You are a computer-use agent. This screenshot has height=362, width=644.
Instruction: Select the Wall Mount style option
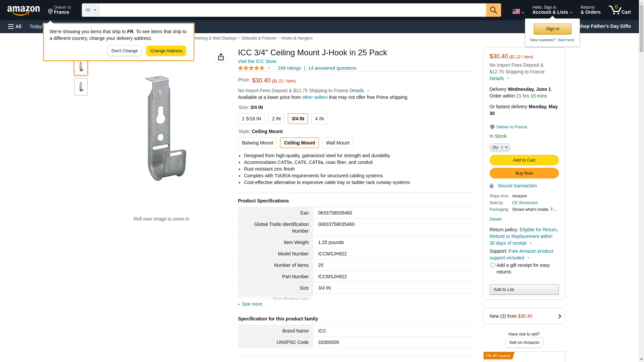click(x=337, y=143)
